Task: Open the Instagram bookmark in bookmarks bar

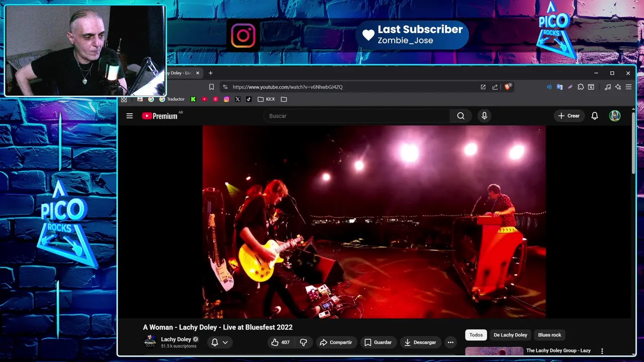Action: tap(226, 99)
